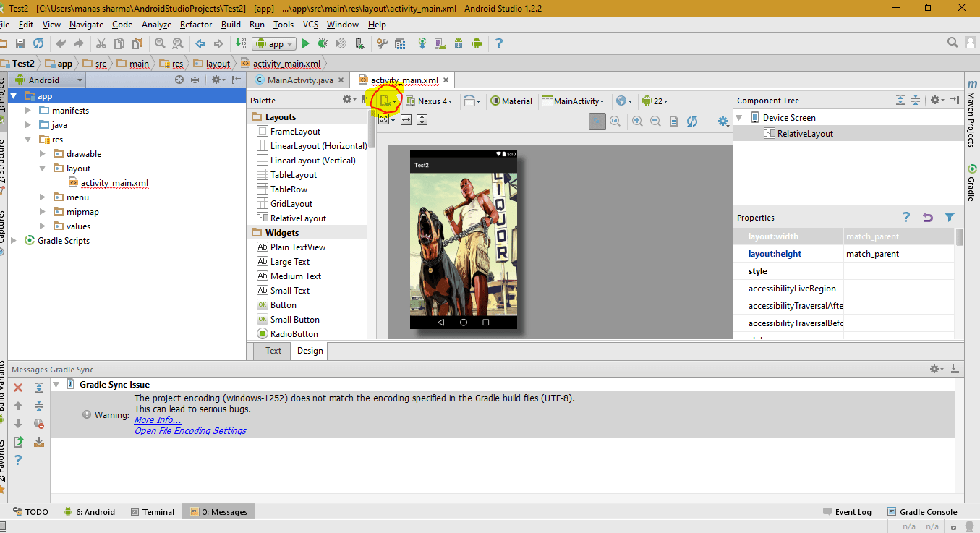
Task: Toggle layout width expand button
Action: (406, 119)
